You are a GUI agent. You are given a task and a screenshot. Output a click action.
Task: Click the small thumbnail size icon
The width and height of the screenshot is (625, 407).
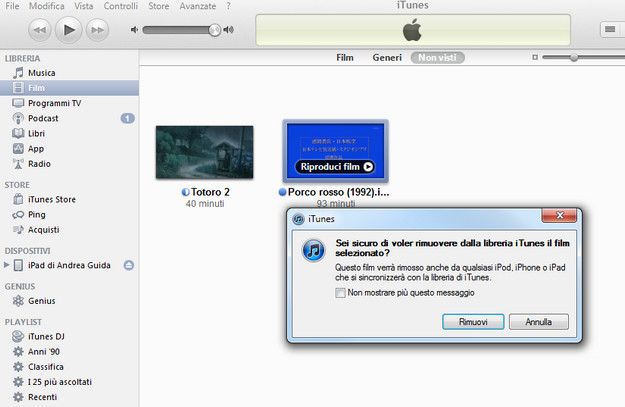coord(535,57)
